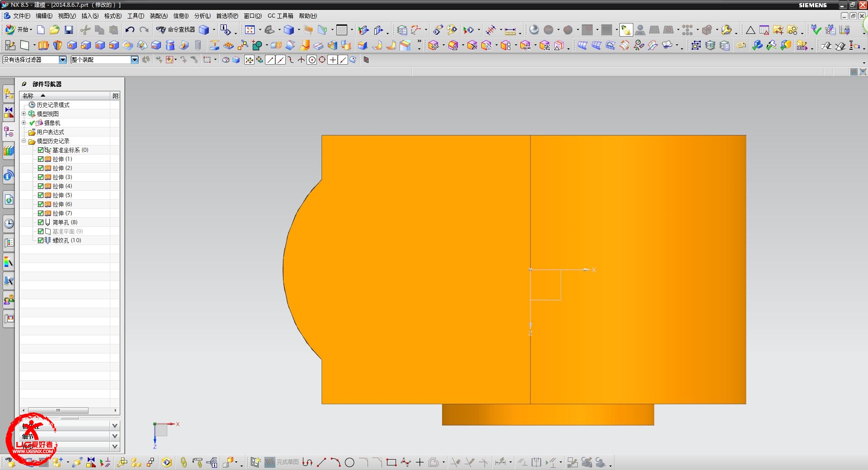Toggle checkbox for 基准坐标系 (0)

[x=41, y=150]
